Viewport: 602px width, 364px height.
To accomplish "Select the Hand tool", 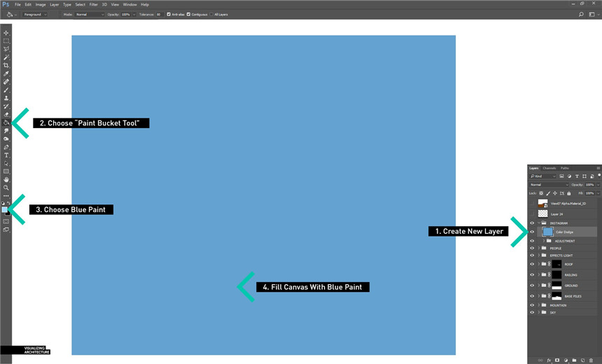I will pos(6,179).
